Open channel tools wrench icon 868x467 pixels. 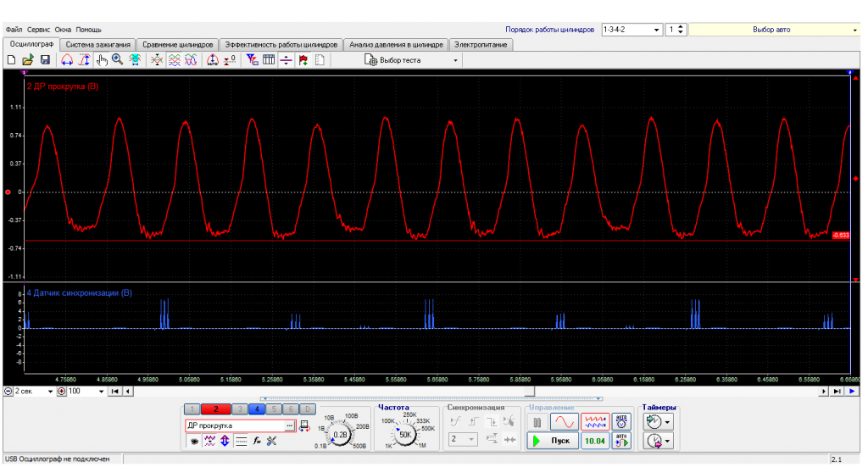click(x=272, y=441)
